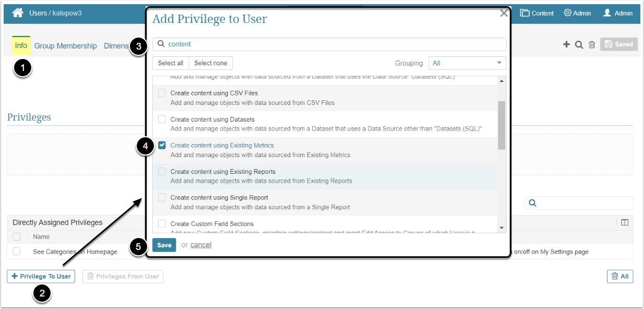Click the search field containing 'content'
This screenshot has width=644, height=309.
click(x=329, y=44)
